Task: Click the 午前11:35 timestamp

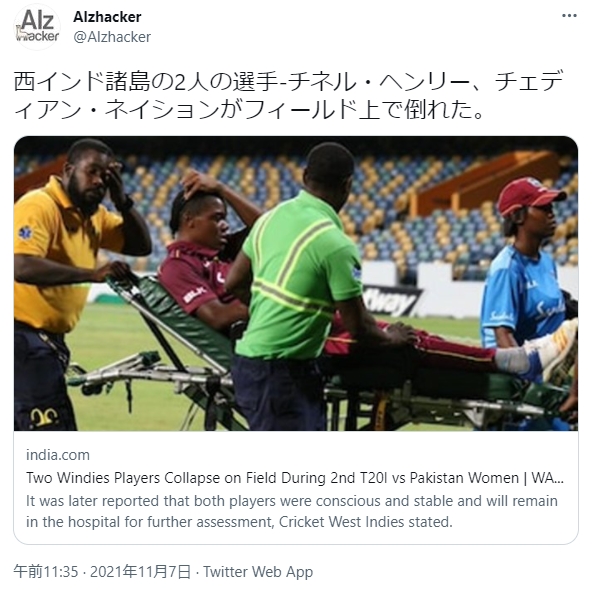Action: 46,571
